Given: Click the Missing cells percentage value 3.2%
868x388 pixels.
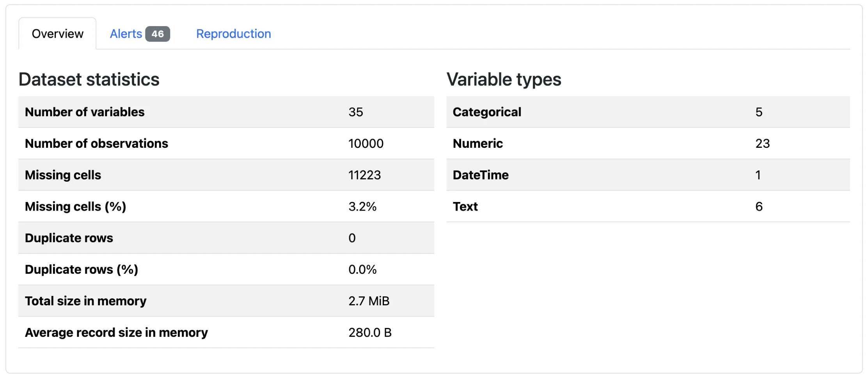Looking at the screenshot, I should click(362, 206).
